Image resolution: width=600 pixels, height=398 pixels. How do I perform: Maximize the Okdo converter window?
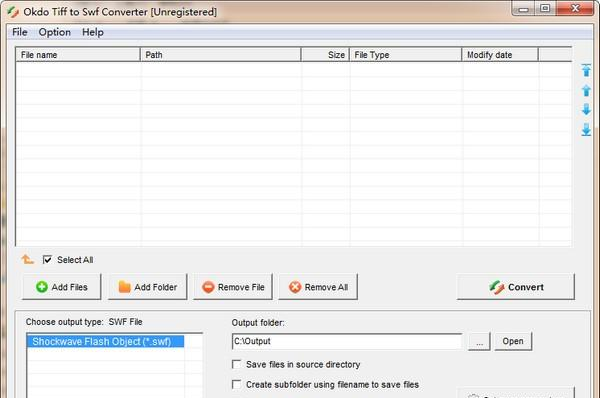[545, 8]
